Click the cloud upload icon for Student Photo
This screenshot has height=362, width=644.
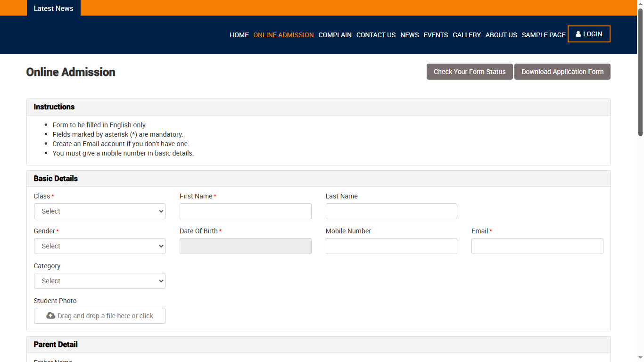(50, 316)
